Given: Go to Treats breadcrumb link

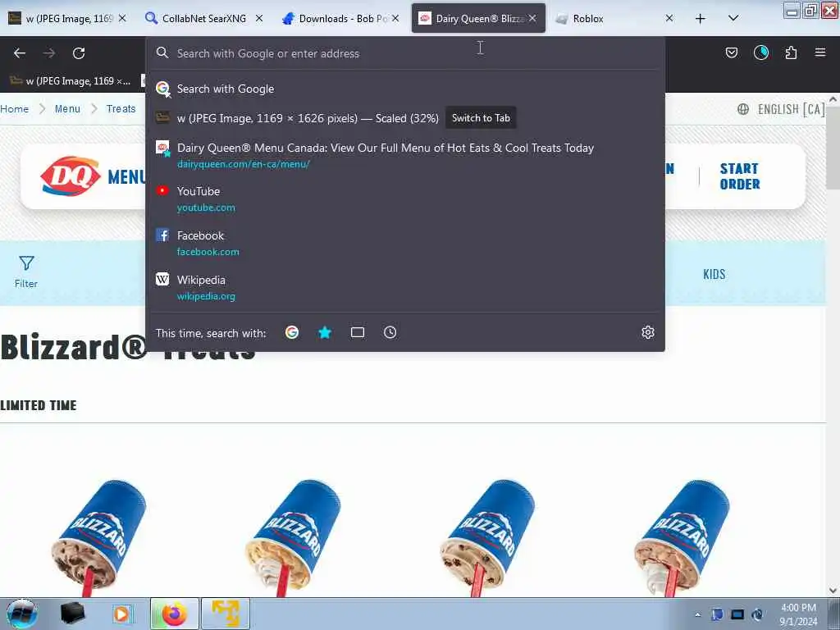Looking at the screenshot, I should pos(121,109).
